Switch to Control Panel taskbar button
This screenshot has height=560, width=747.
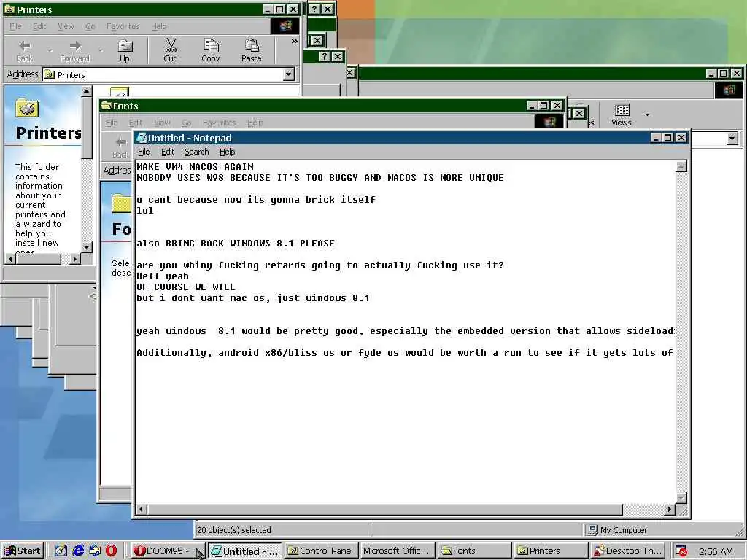(x=321, y=551)
